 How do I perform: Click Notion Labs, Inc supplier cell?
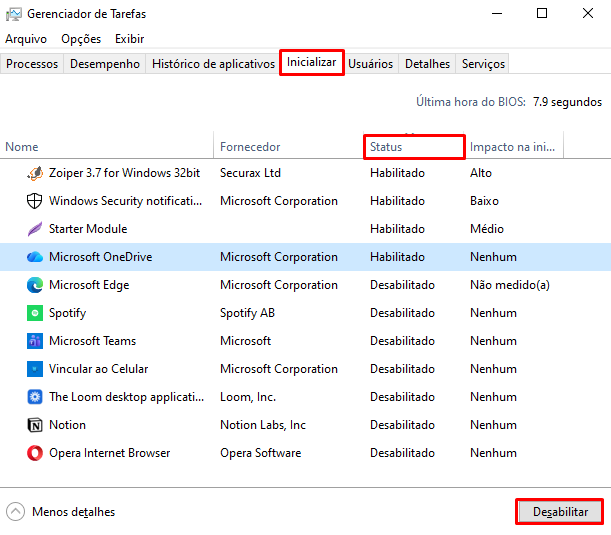pos(263,425)
